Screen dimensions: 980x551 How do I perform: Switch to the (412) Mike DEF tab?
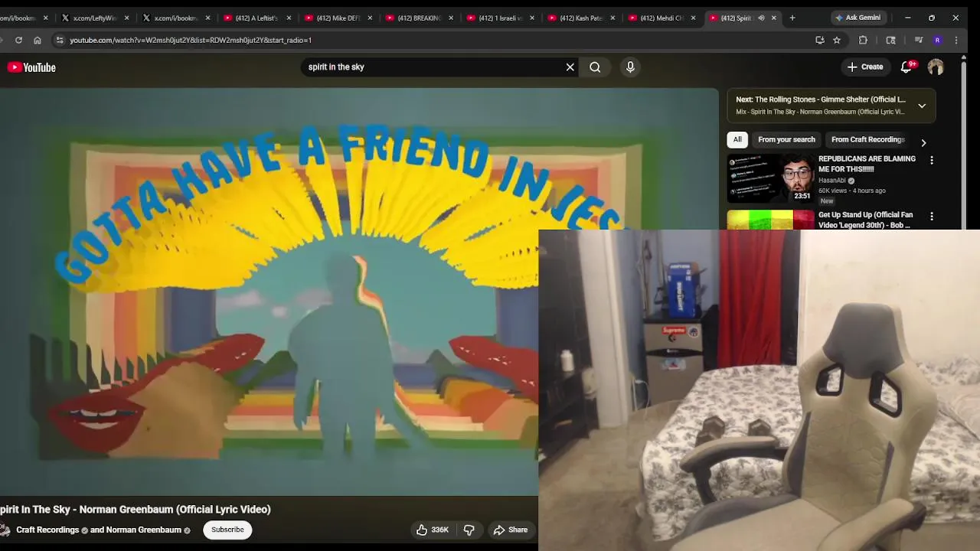click(337, 18)
